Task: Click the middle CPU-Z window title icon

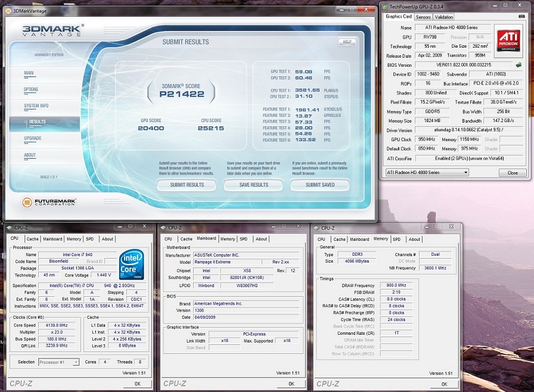Action: pos(164,228)
